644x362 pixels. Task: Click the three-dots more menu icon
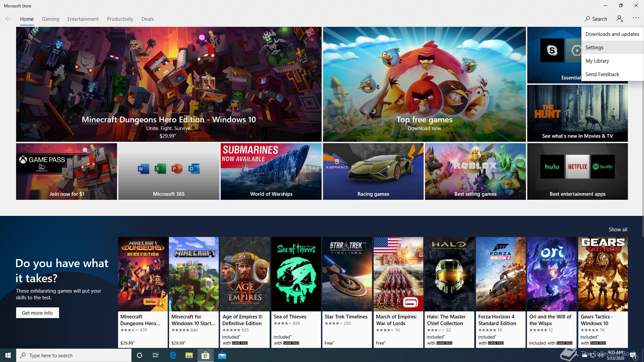tap(636, 18)
